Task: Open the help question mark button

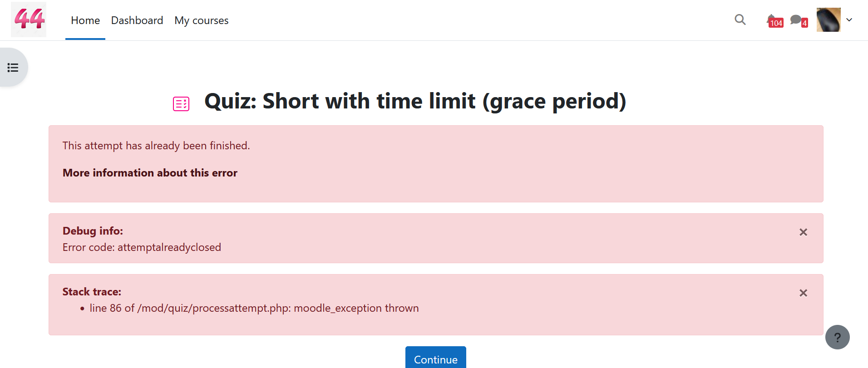Action: point(838,337)
